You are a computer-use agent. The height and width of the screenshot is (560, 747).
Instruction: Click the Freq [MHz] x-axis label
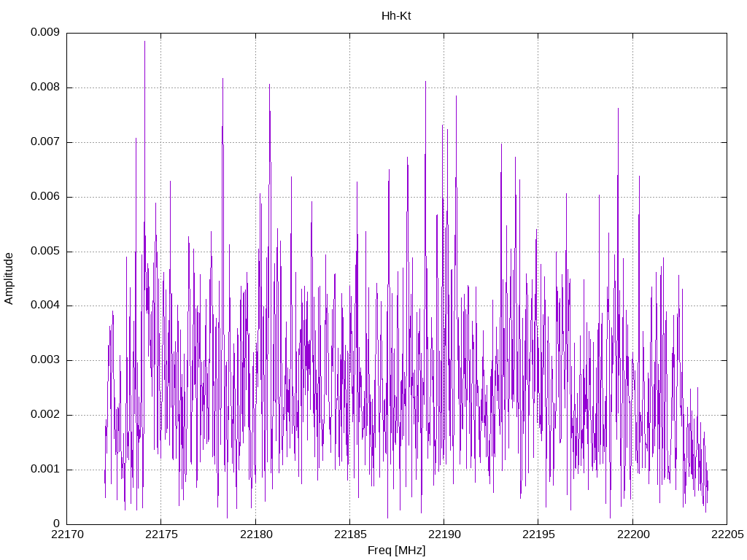coord(396,551)
